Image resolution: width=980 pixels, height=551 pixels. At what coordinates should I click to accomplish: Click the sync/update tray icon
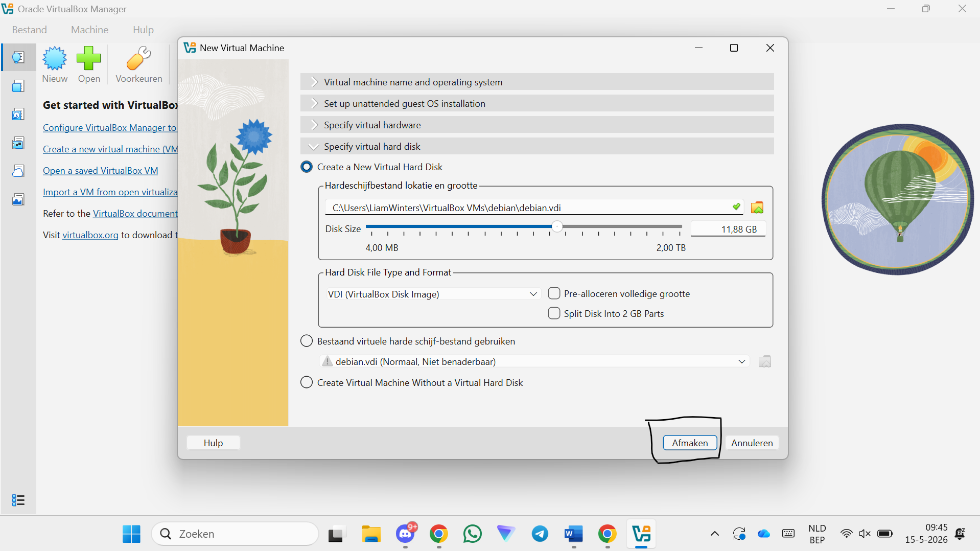tap(739, 534)
